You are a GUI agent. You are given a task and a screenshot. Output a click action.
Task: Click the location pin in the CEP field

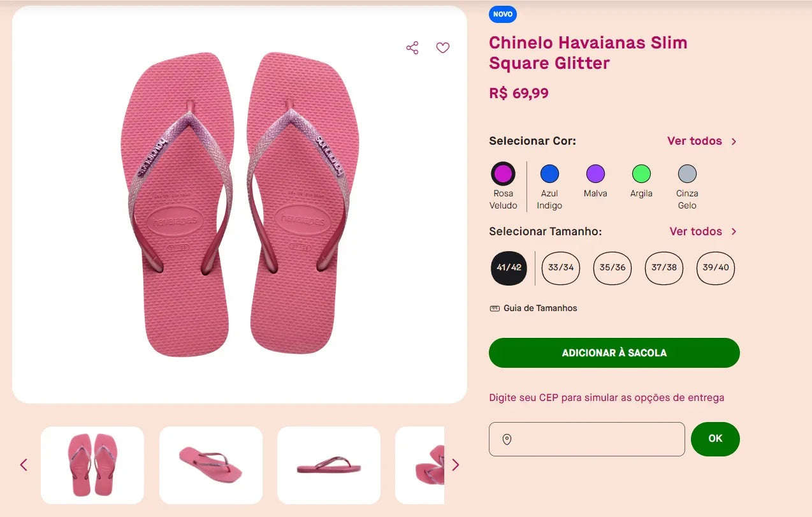click(507, 439)
